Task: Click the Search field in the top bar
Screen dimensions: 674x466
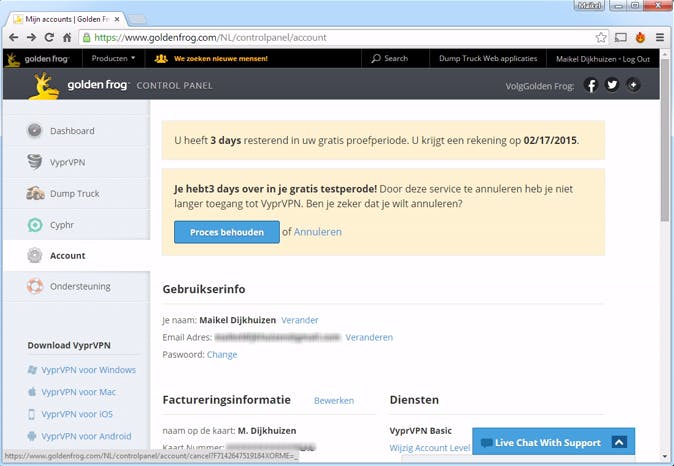Action: coord(390,58)
